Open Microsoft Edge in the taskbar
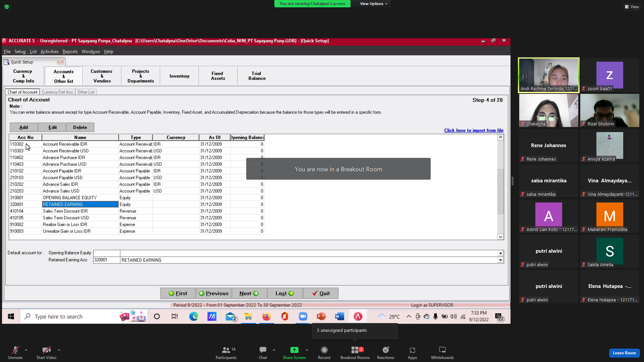 tap(194, 316)
